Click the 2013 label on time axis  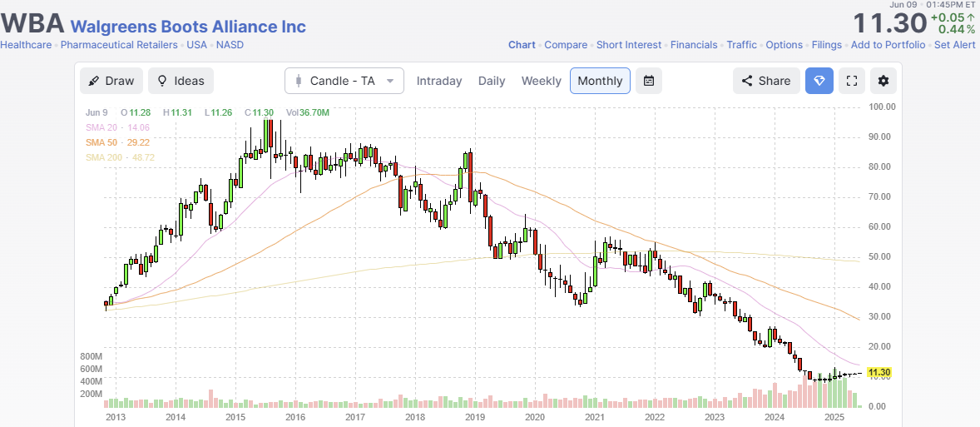[x=116, y=417]
